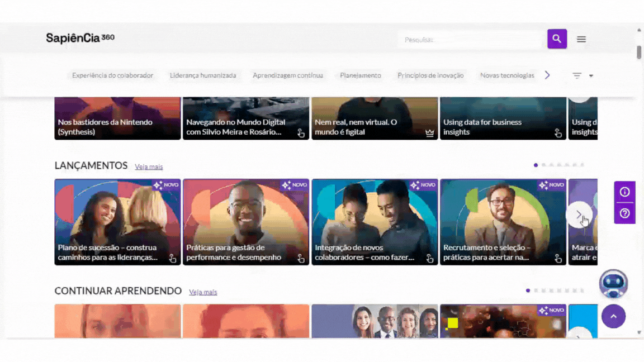Click touch icon on Navegando no Mundo Digital
This screenshot has width=644, height=362.
301,133
